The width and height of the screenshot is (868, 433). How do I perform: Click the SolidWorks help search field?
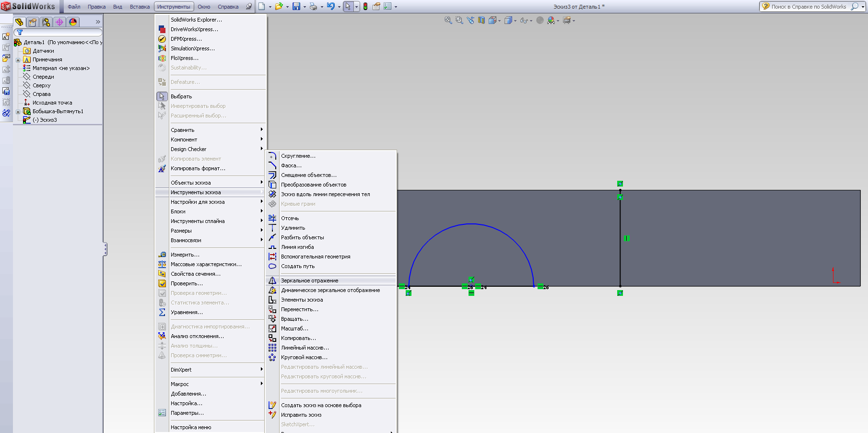tap(809, 7)
